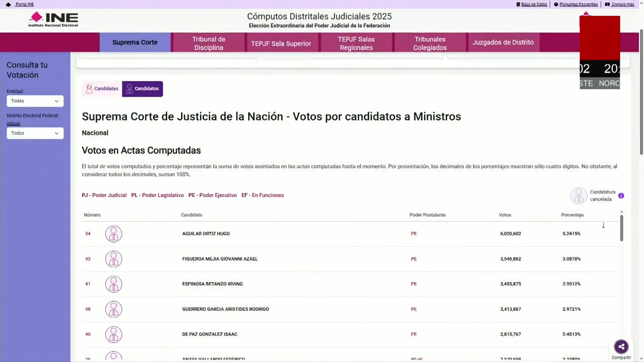Click the INE Instituto Nacional Electoral logo
Viewport: 644px width, 362px height.
tap(53, 20)
